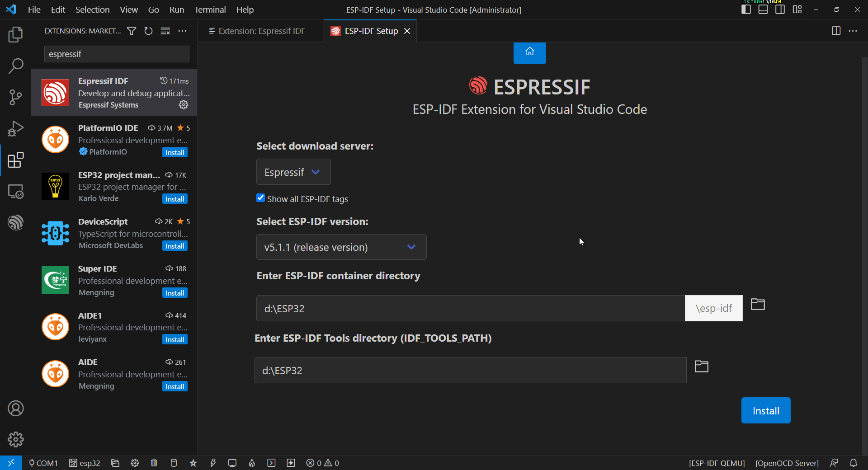Install ESP32 project manager extension

(175, 199)
